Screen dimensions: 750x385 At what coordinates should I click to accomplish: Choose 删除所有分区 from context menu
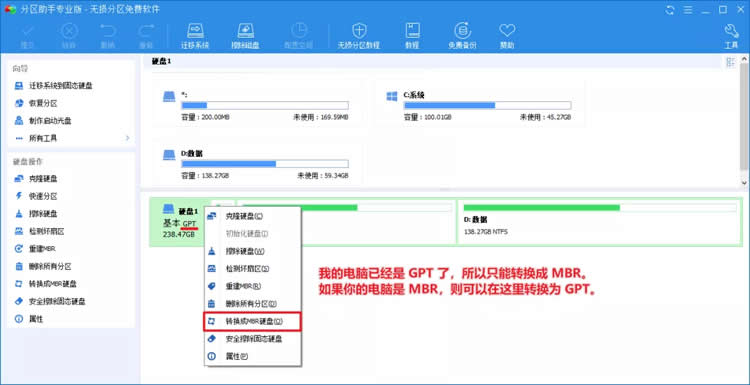[253, 304]
